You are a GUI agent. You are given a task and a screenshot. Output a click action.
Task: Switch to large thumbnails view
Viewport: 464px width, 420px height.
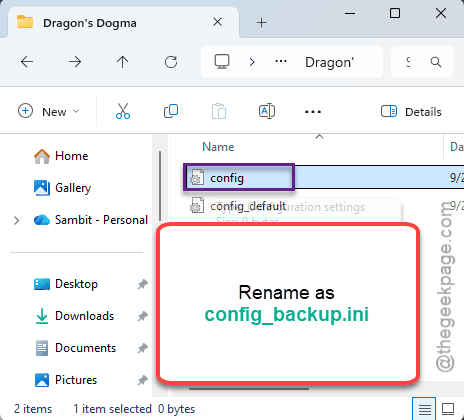(x=448, y=409)
